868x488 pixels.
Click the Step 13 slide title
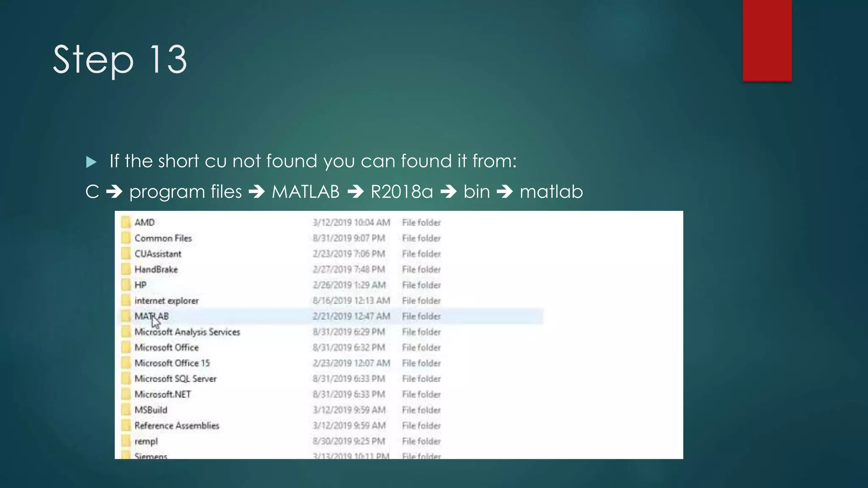(120, 59)
